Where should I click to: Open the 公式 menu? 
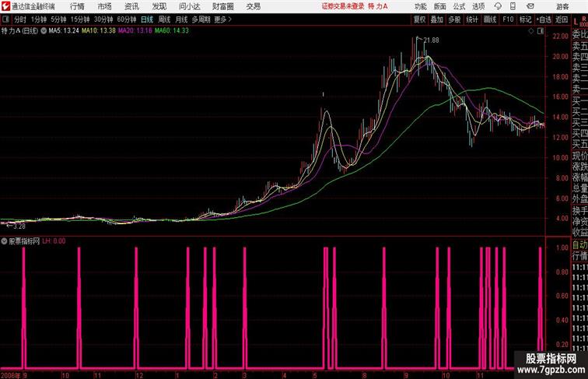click(x=459, y=6)
